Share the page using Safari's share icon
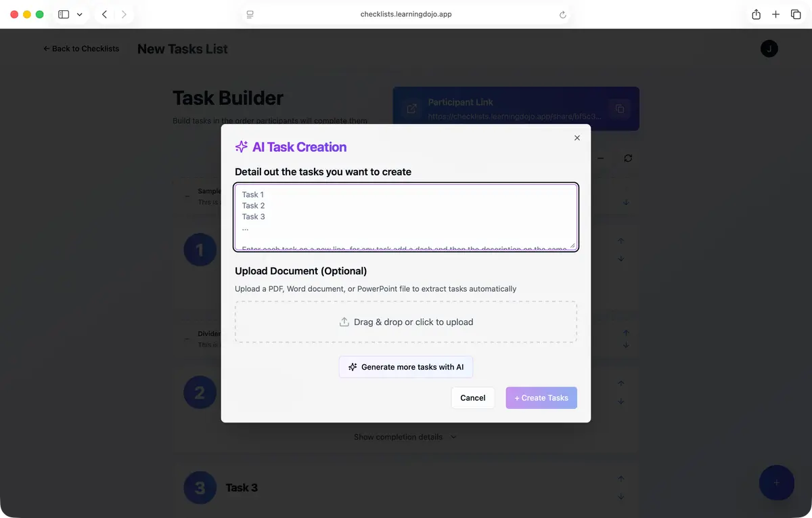Viewport: 812px width, 518px height. coord(756,14)
